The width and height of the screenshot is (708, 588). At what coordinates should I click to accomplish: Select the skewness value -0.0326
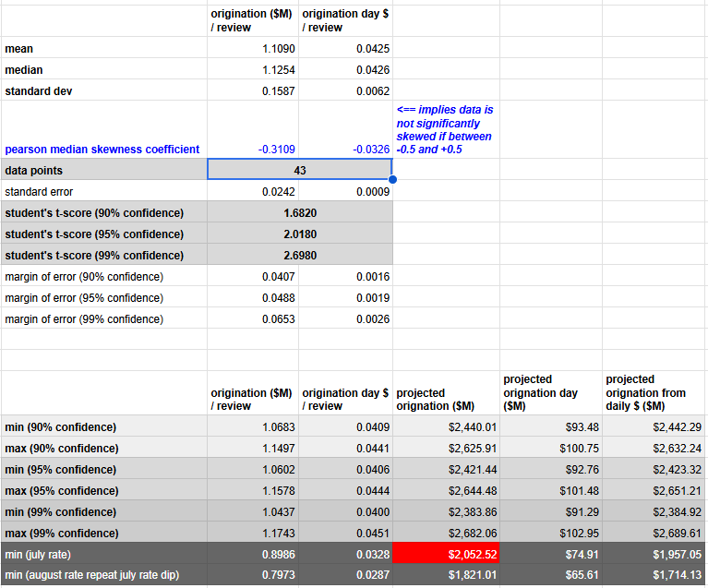pyautogui.click(x=371, y=149)
